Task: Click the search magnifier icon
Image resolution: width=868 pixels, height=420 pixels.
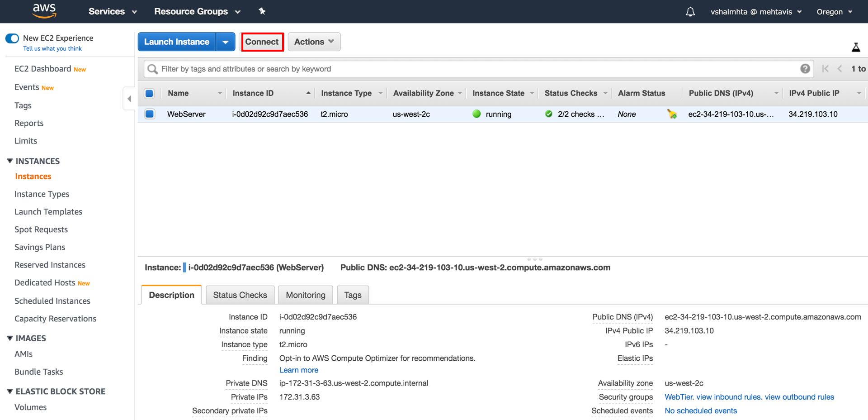Action: pyautogui.click(x=152, y=69)
